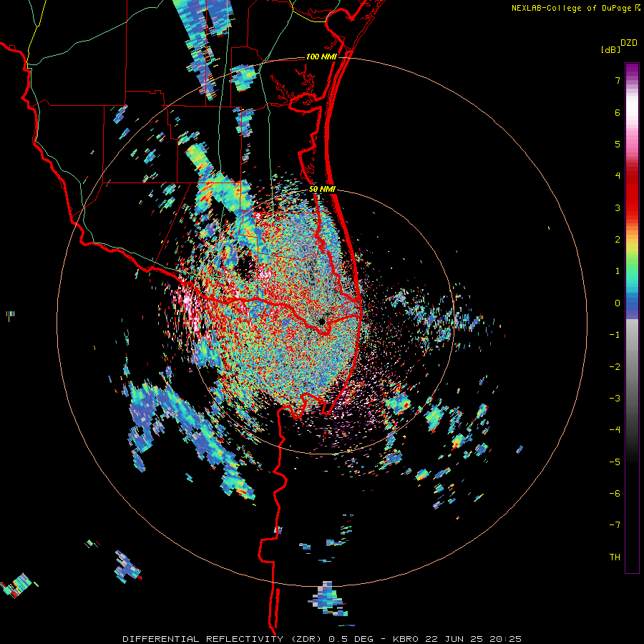Click the positive 7 scale label
644x644 pixels.
click(x=618, y=80)
